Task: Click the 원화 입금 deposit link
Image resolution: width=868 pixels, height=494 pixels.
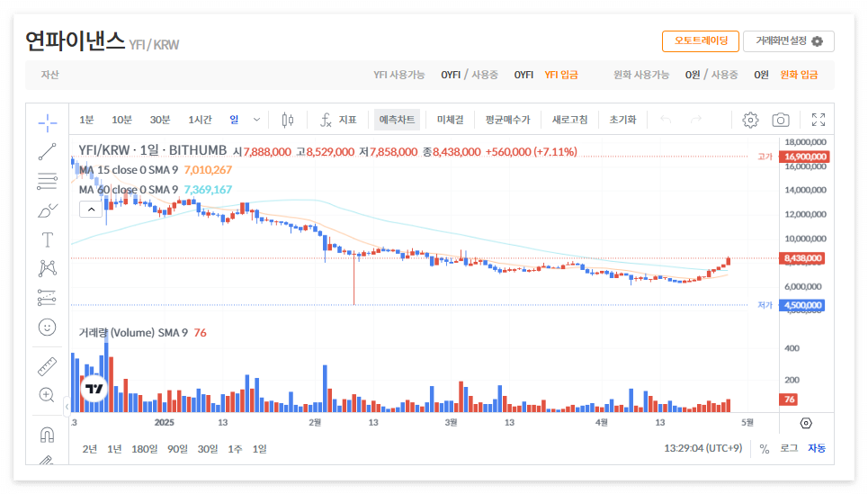Action: pos(798,75)
